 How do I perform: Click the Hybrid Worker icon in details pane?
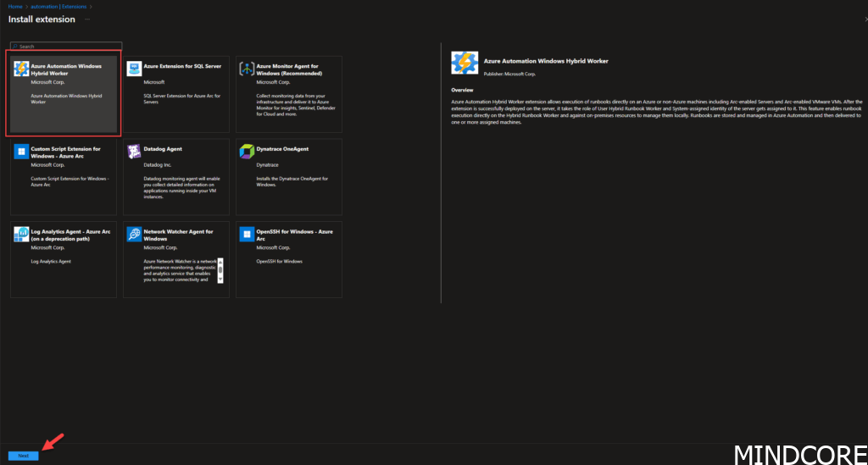coord(464,64)
